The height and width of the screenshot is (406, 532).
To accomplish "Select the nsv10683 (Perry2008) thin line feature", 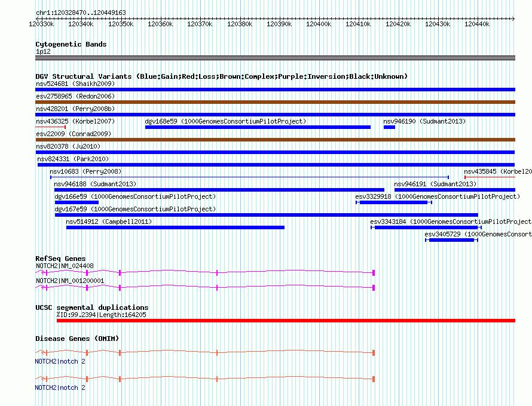I will [x=250, y=177].
